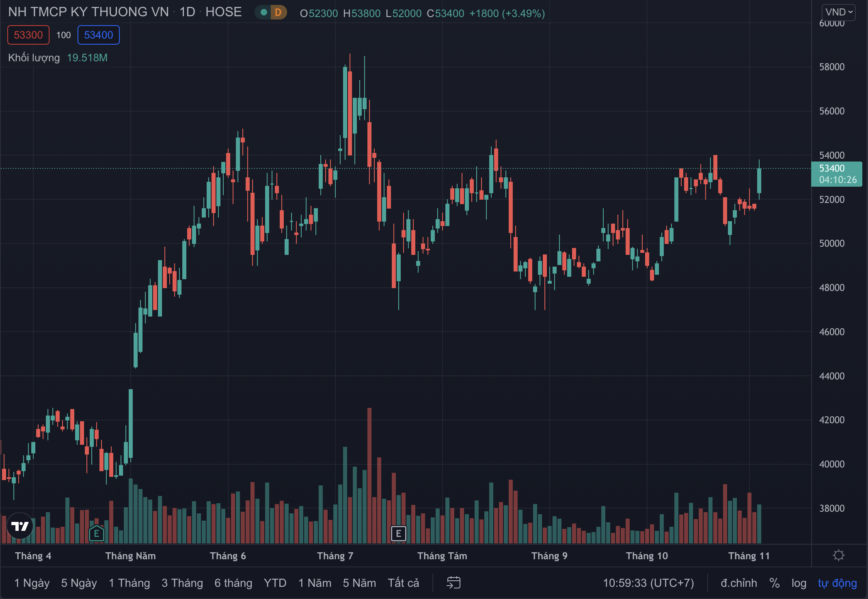
Task: Click the H53800 high price value
Action: 362,13
